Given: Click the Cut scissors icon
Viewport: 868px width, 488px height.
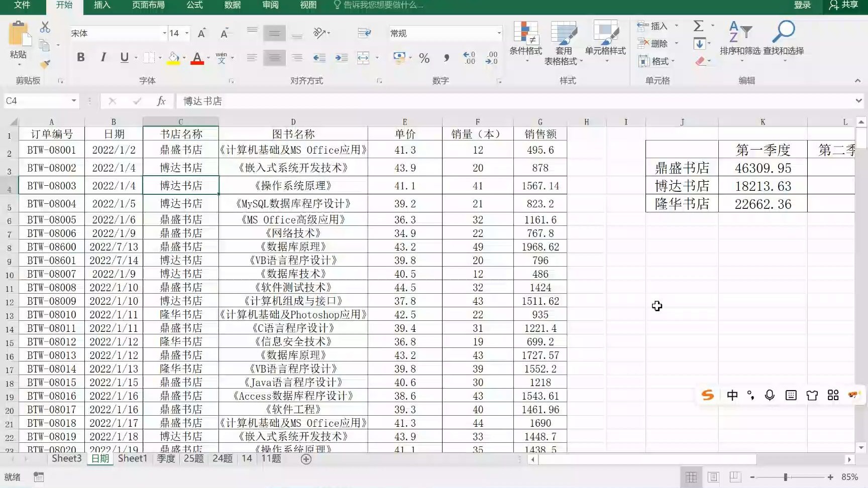Looking at the screenshot, I should click(x=45, y=27).
